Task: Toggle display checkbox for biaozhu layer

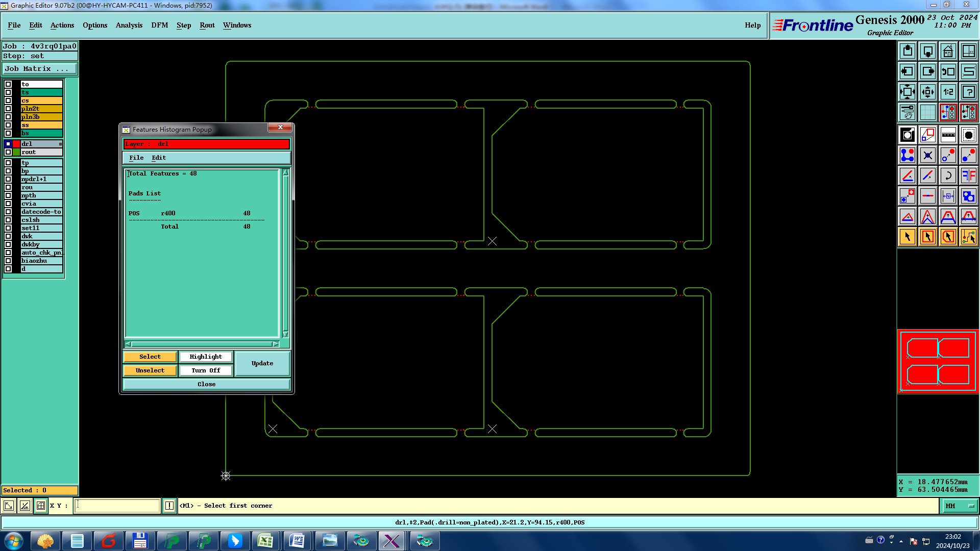Action: point(8,261)
